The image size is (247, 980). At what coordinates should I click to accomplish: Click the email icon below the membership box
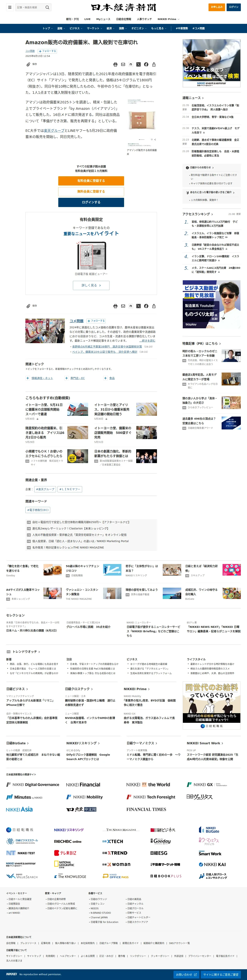coord(123,306)
